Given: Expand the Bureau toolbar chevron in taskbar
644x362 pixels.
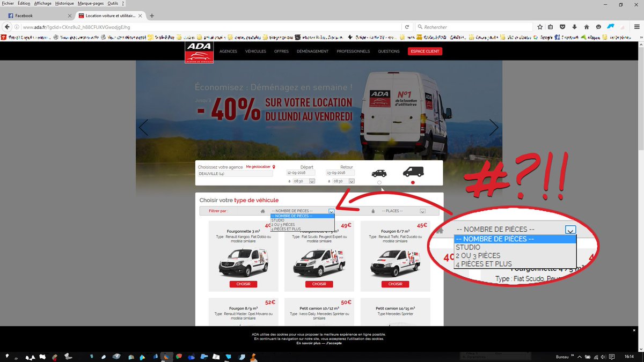Looking at the screenshot, I should (573, 356).
